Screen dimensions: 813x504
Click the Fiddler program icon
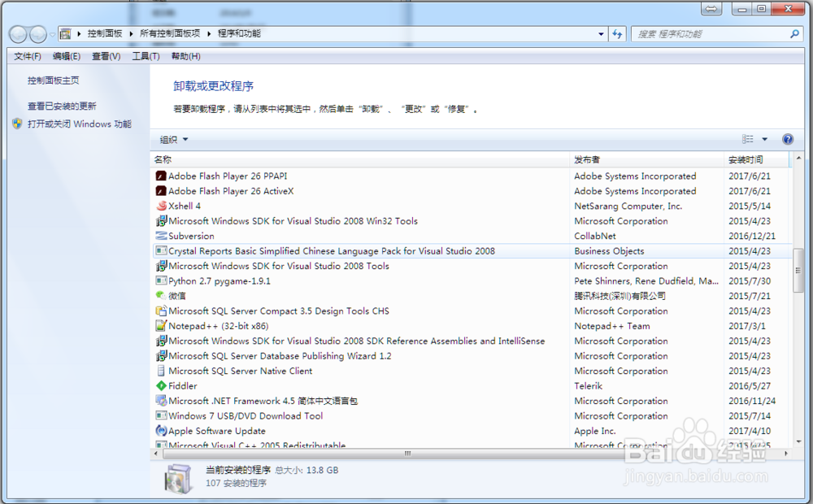(161, 386)
